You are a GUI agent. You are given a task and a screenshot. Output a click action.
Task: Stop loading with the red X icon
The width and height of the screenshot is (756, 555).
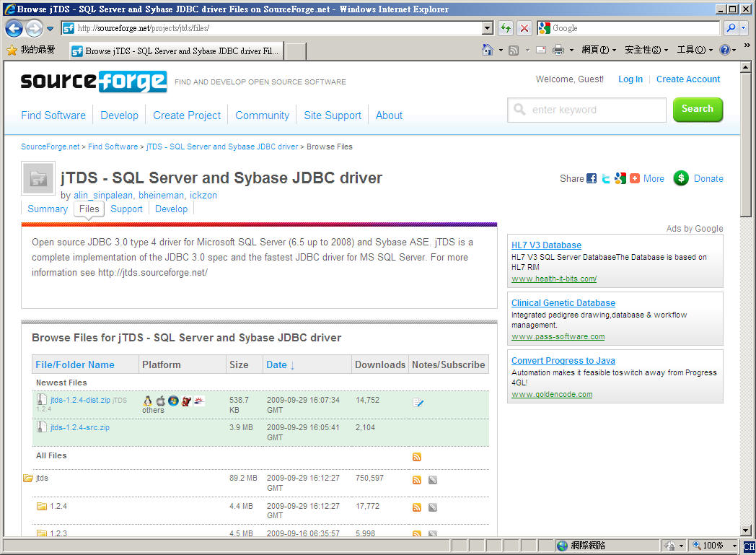pos(524,28)
